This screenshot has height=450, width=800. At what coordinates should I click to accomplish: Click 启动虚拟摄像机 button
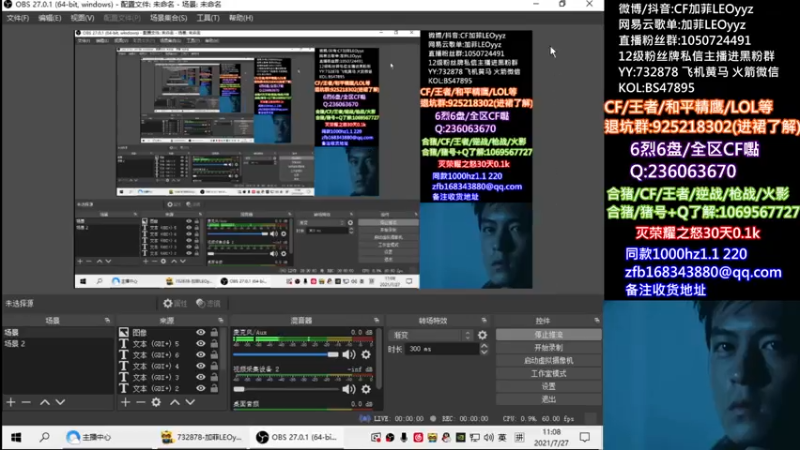548,360
